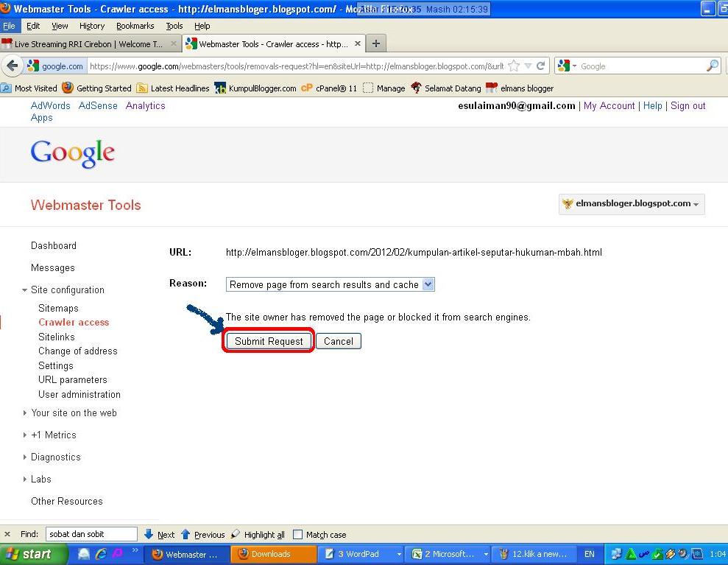
Task: Click google.com site identity button
Action: [56, 66]
